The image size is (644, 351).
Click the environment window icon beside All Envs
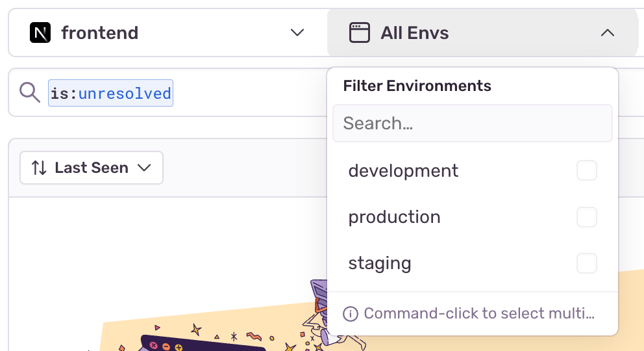pyautogui.click(x=360, y=32)
